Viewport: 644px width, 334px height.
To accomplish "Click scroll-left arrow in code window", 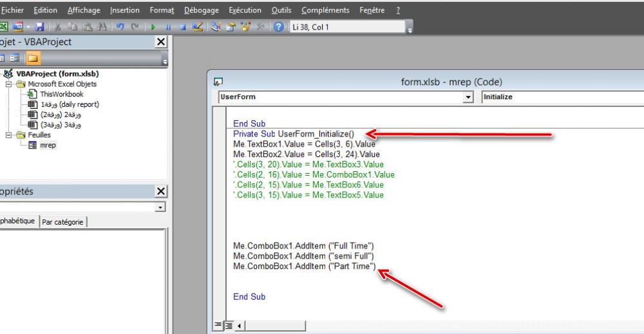I will coord(240,326).
